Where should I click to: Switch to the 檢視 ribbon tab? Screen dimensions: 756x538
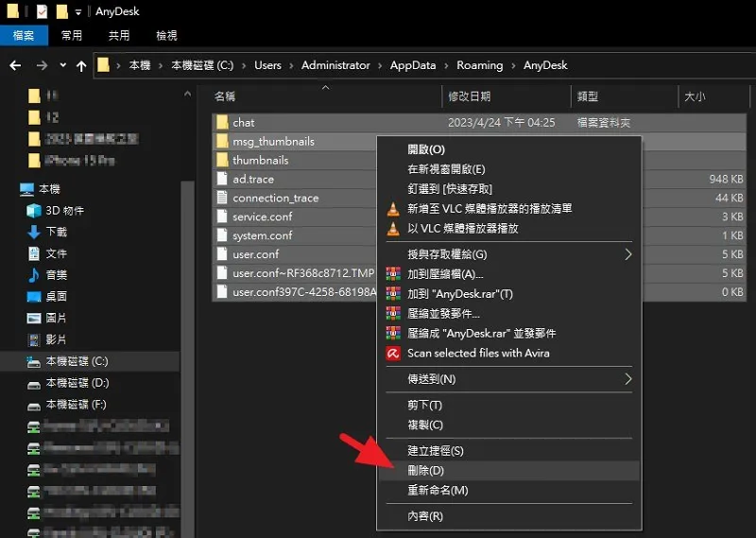[x=167, y=35]
